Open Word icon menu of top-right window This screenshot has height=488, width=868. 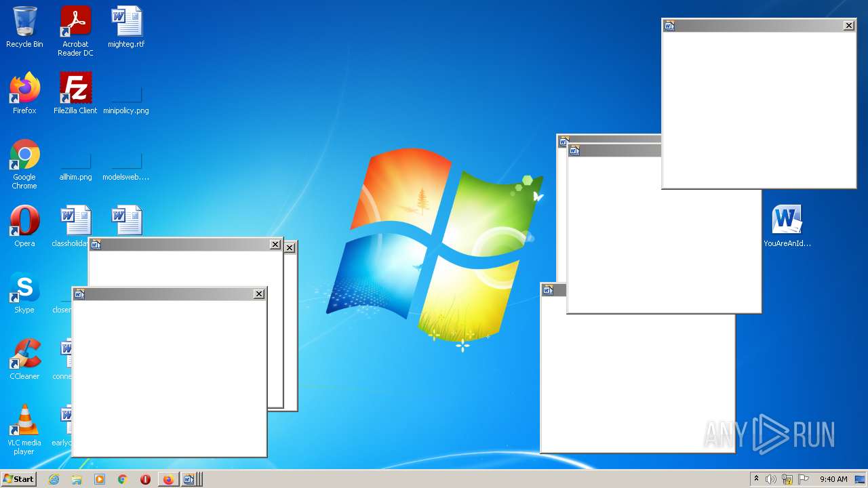point(669,26)
